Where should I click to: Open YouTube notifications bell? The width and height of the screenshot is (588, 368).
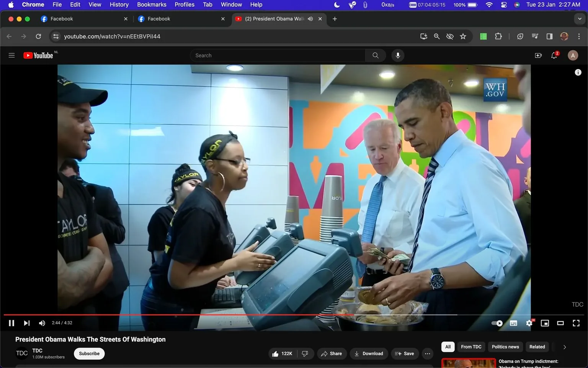pos(554,55)
